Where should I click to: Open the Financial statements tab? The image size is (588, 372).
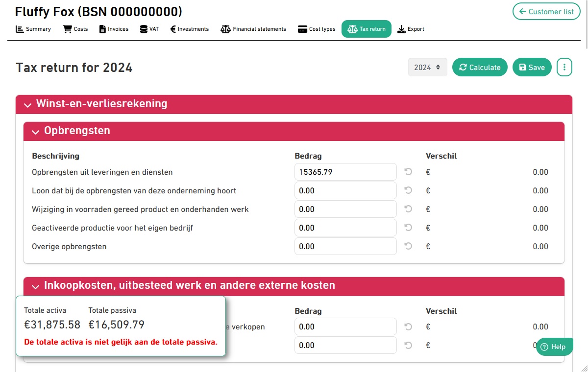tap(253, 29)
